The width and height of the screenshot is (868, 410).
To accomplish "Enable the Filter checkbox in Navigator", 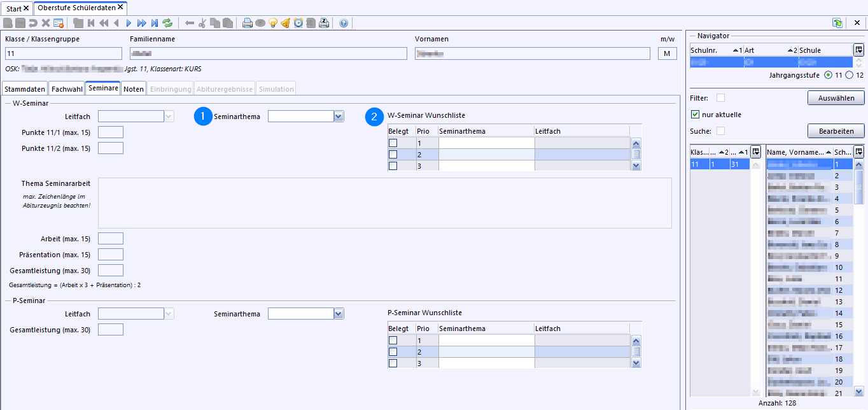I will pyautogui.click(x=720, y=98).
